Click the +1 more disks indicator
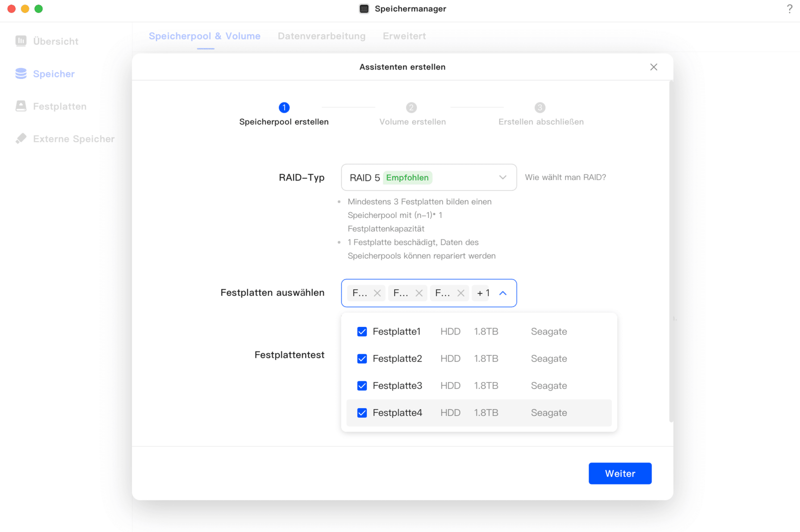This screenshot has width=800, height=532. coord(483,293)
